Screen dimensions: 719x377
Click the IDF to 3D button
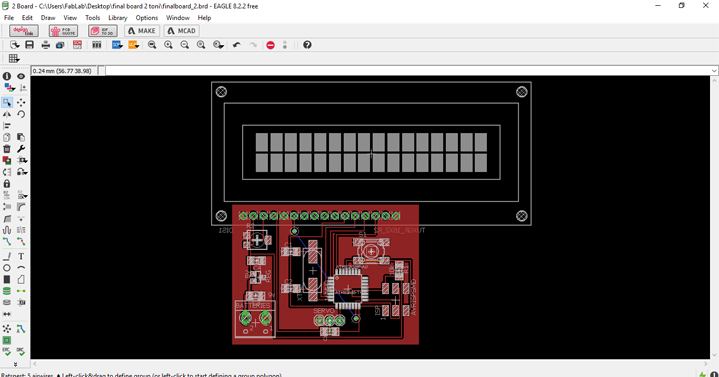[103, 31]
